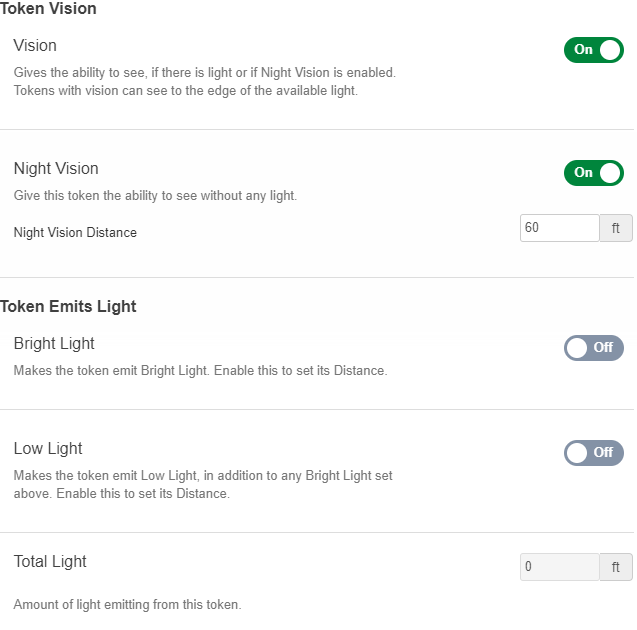Click the Night Vision setting label
The image size is (637, 630).
56,168
